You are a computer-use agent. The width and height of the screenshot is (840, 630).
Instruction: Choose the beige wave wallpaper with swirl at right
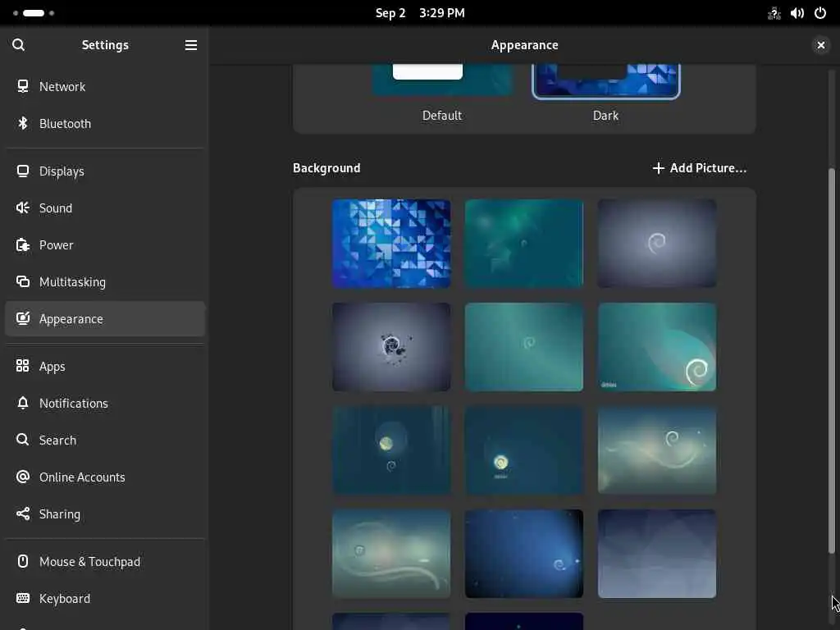[x=657, y=450]
